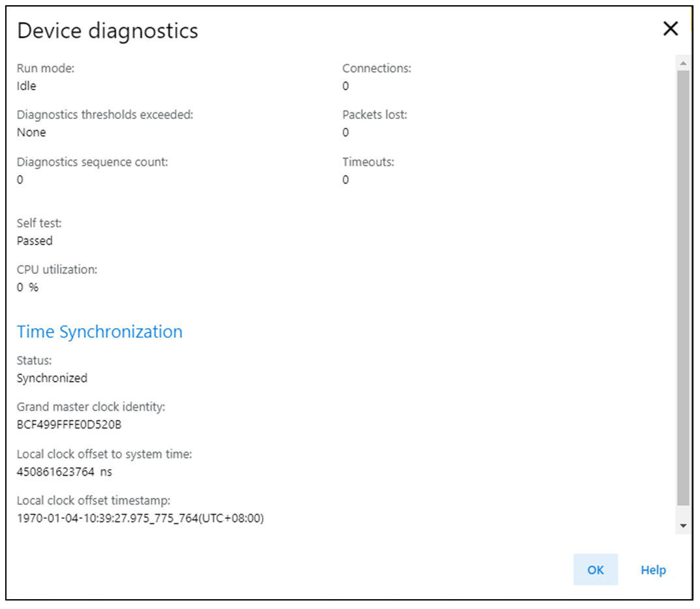Click the Diagnostics thresholds exceeded label
Image resolution: width=700 pixels, height=609 pixels.
click(x=105, y=115)
